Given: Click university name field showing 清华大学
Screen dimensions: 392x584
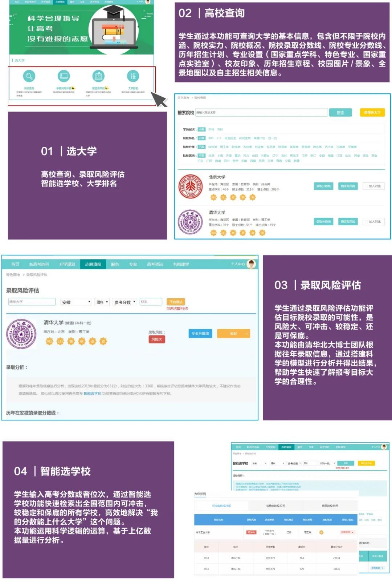Looking at the screenshot, I should 32,302.
